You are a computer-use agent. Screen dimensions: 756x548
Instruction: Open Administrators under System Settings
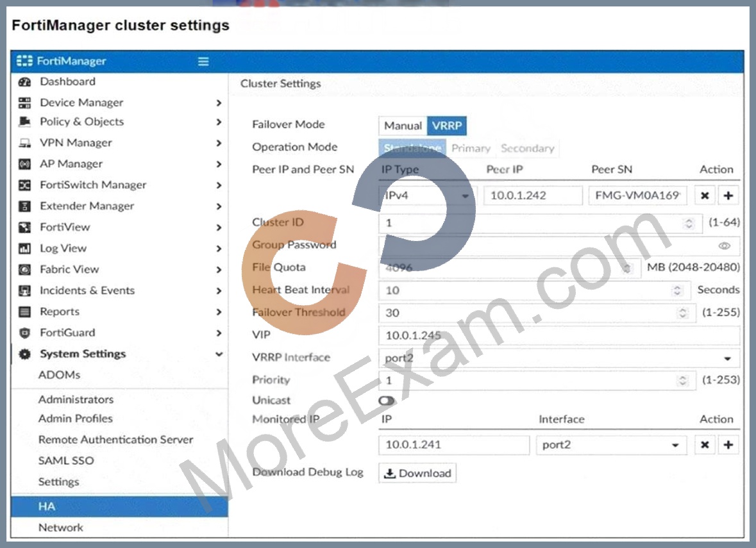(76, 399)
